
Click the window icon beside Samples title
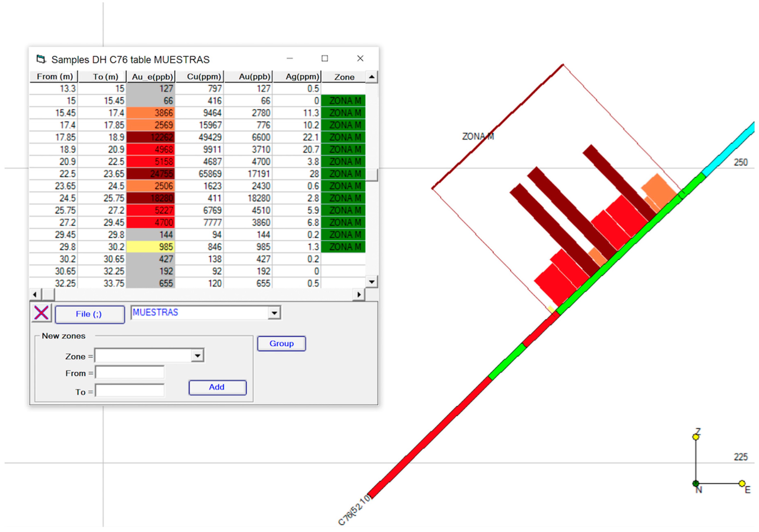coord(41,59)
